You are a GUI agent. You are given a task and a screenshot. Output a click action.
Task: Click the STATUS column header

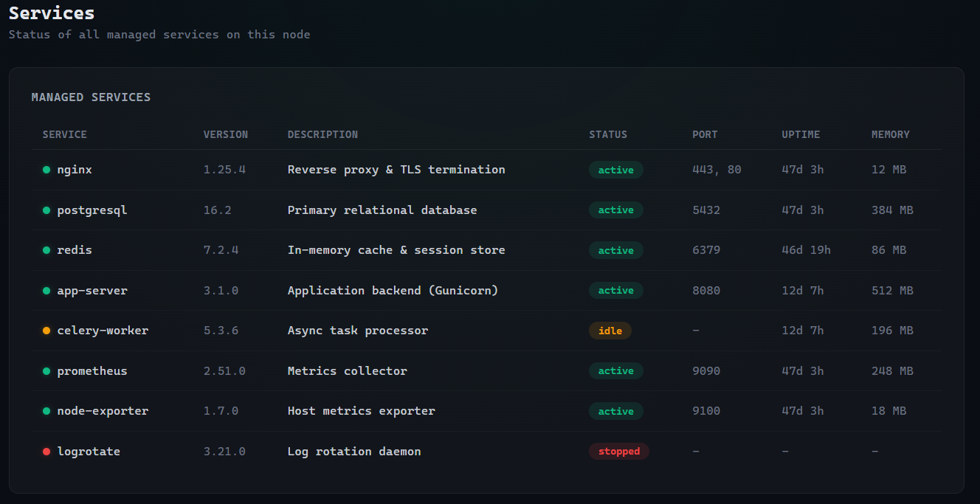pos(608,134)
